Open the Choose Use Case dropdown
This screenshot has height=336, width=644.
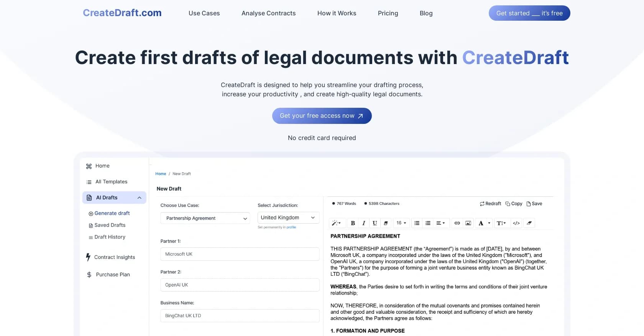205,218
